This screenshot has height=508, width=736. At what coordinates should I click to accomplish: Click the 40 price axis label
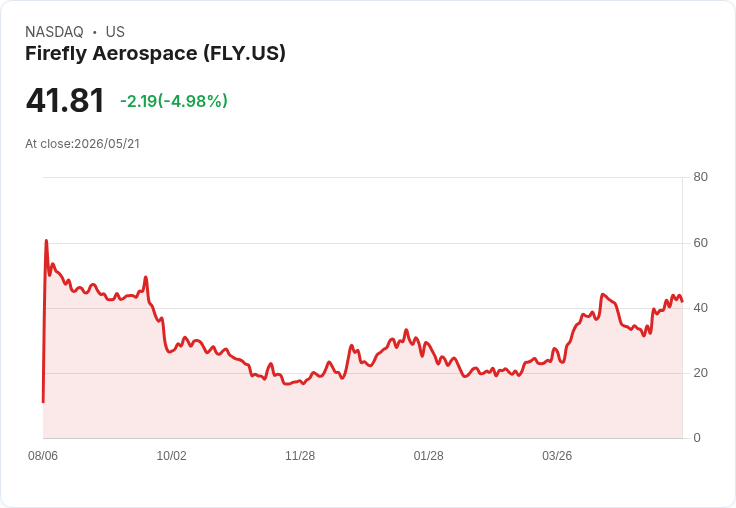pyautogui.click(x=700, y=308)
